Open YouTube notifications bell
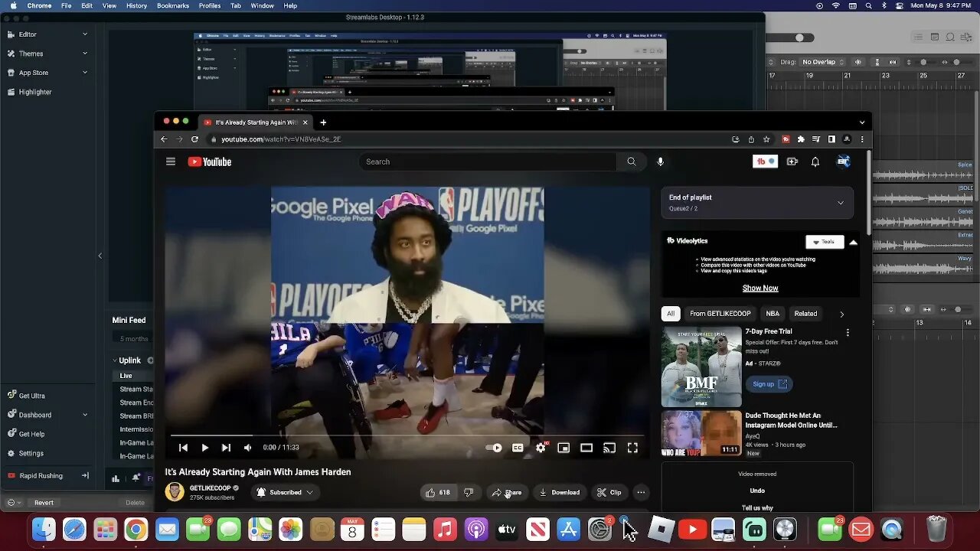 coord(815,161)
